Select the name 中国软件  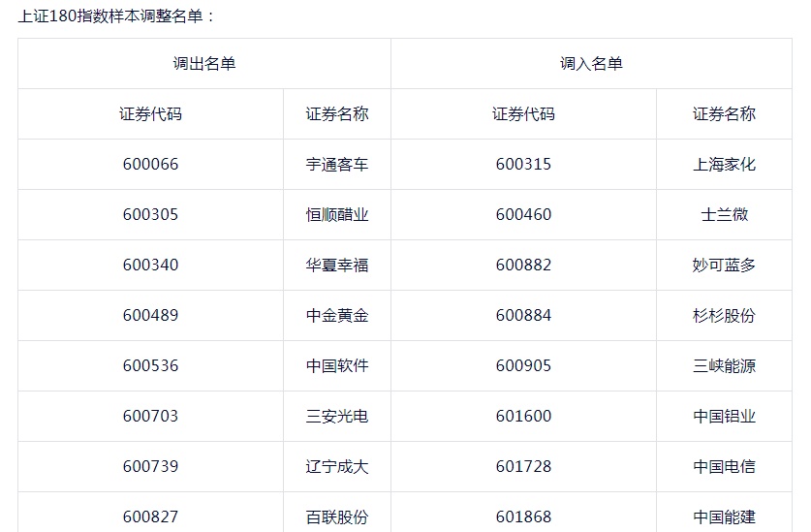337,366
